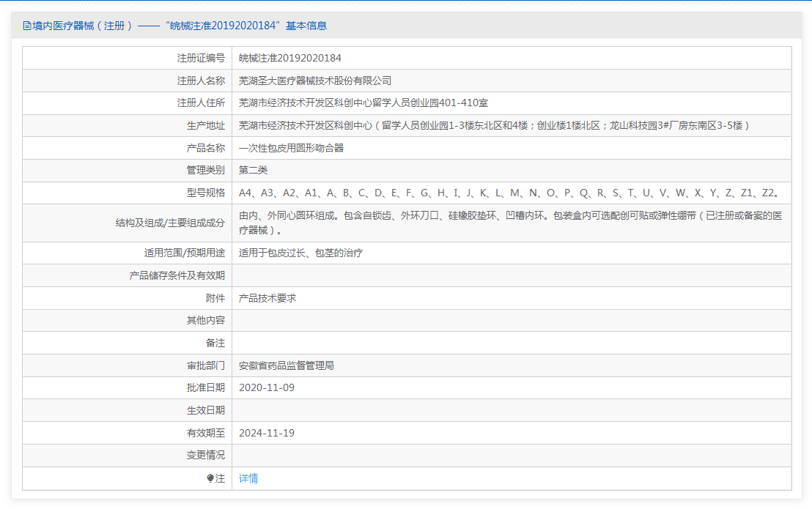The image size is (812, 509).
Task: Click the 适用于包皮过长、包茎的治疗 text
Action: coord(300,253)
